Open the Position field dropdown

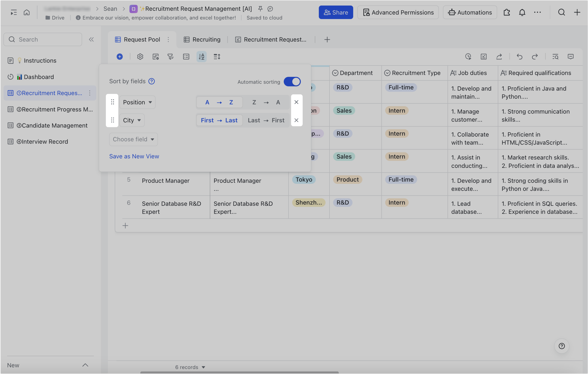137,102
